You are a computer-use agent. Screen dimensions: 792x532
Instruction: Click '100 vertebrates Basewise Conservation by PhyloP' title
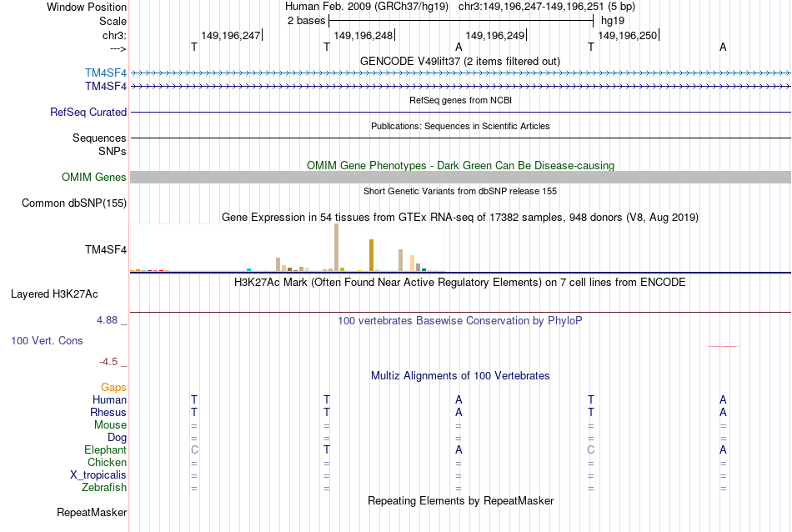pos(460,321)
